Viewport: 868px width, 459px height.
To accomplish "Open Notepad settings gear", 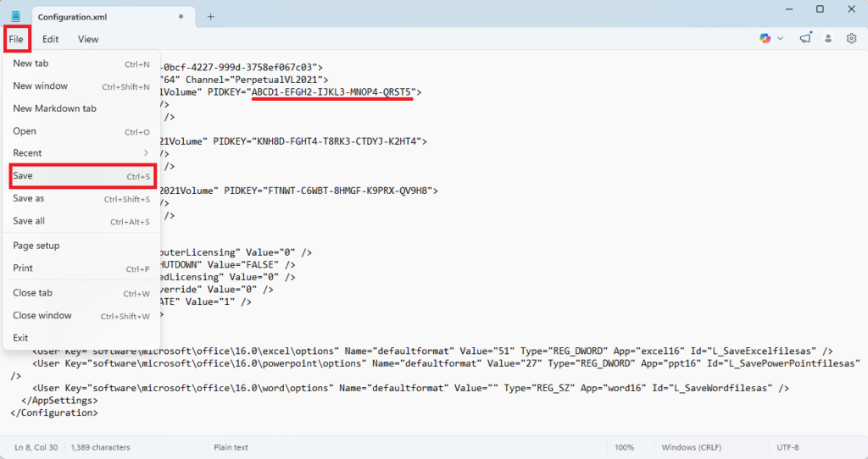I will (x=851, y=38).
